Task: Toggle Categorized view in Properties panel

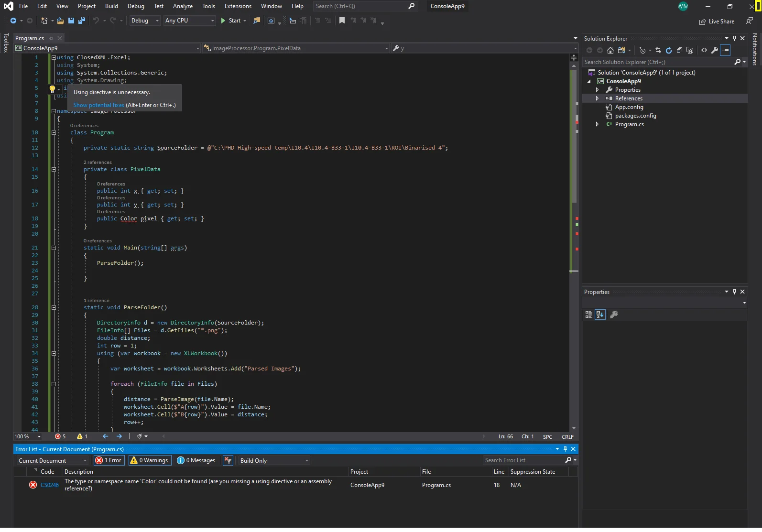Action: pyautogui.click(x=589, y=315)
